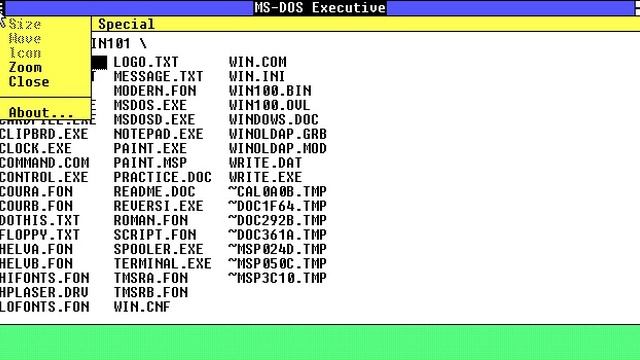
Task: Select the COURB.FON file
Action: click(36, 206)
